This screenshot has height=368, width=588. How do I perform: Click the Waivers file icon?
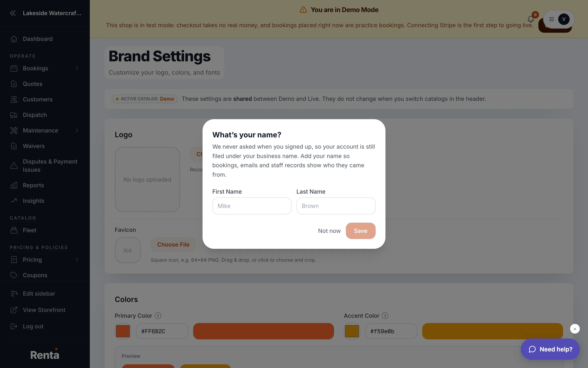point(14,146)
